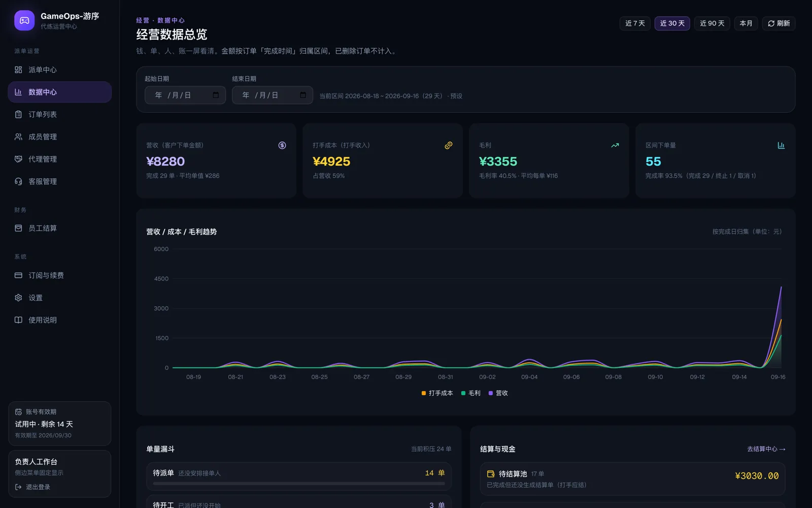This screenshot has width=812, height=508.
Task: Navigate to 员工结算
Action: pos(59,228)
